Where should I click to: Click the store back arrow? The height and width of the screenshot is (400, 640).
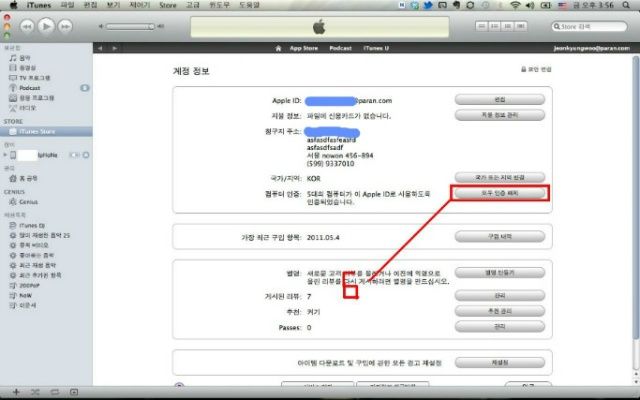(x=100, y=48)
